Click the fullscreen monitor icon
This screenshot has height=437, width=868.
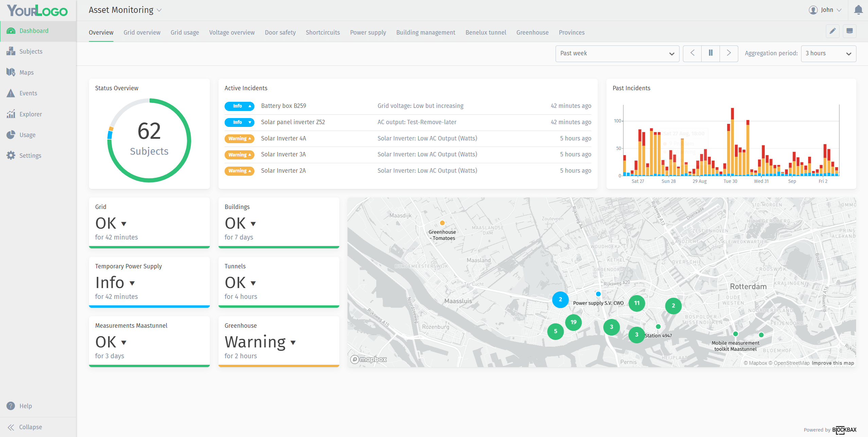tap(849, 32)
